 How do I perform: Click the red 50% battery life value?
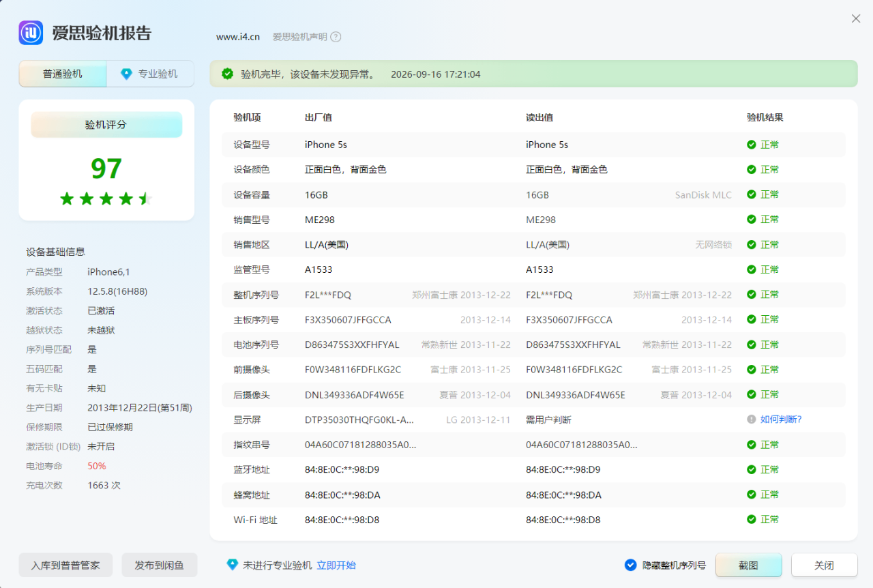tap(97, 466)
